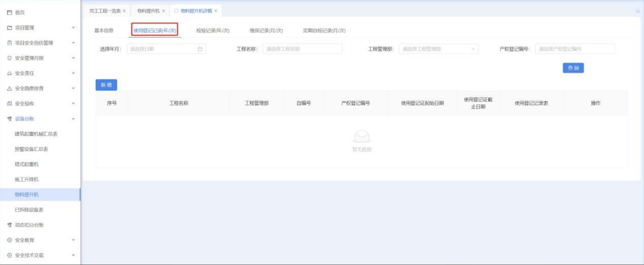Expand the 安全责任 menu chevron
This screenshot has height=265, width=644.
tap(73, 73)
